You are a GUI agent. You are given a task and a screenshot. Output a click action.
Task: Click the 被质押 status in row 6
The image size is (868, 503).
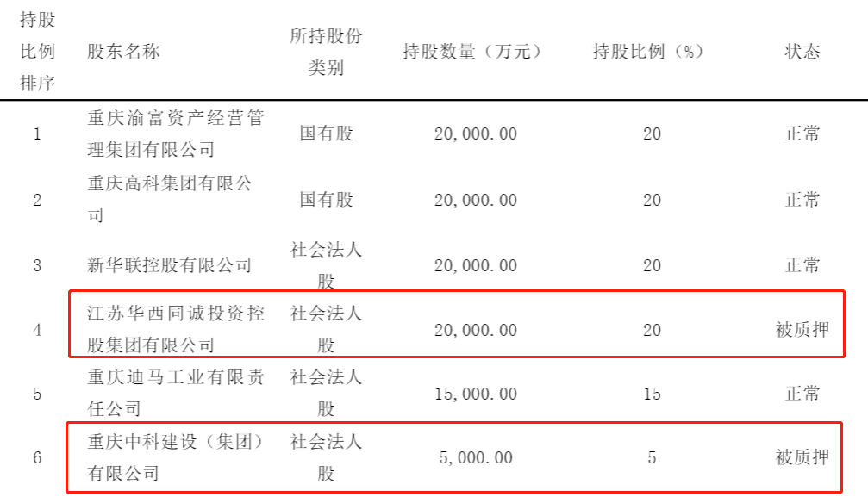[802, 457]
